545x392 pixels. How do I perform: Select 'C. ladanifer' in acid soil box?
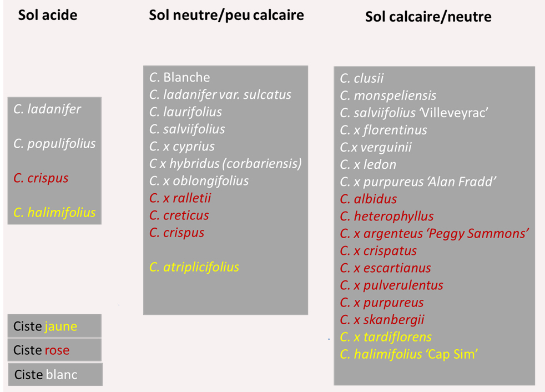[x=47, y=109]
